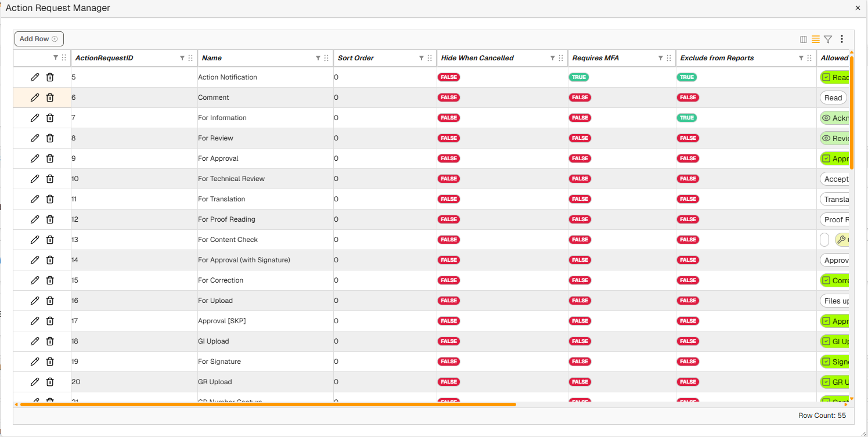Delete the Comment row
Image resolution: width=868 pixels, height=437 pixels.
[50, 97]
